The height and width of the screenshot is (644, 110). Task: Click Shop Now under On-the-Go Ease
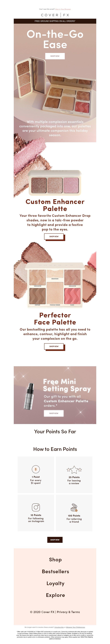55,56
